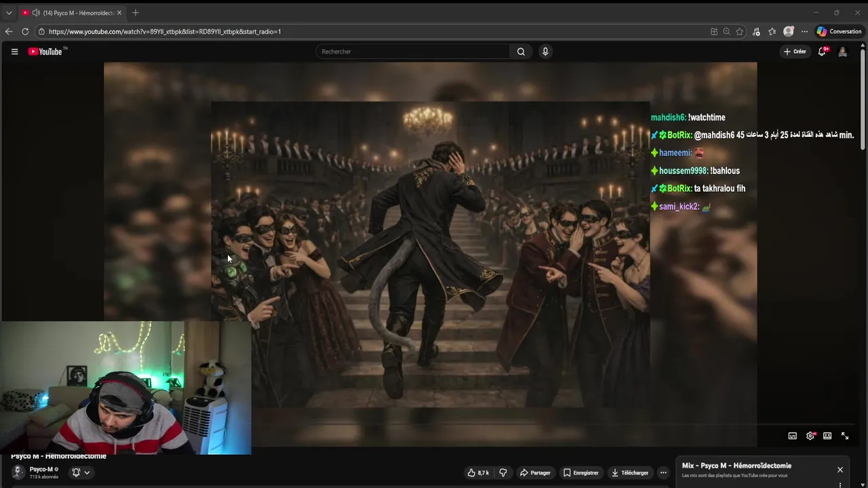Focus the Rechercher search field
This screenshot has height=488, width=868.
click(413, 52)
